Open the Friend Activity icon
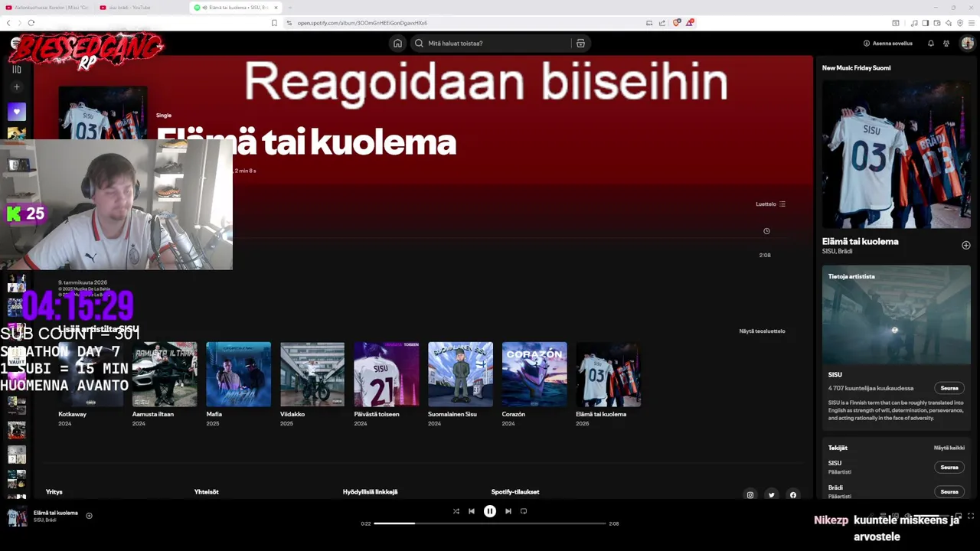980x551 pixels. (x=947, y=44)
